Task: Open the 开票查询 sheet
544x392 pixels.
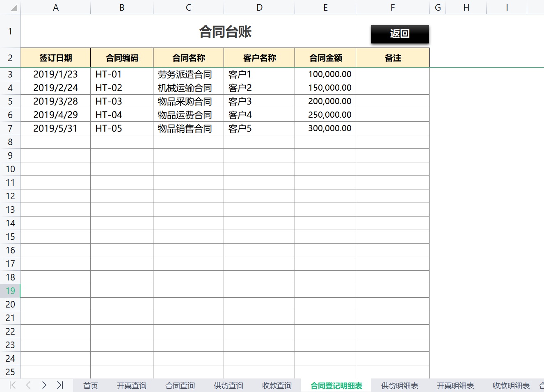Action: point(131,385)
